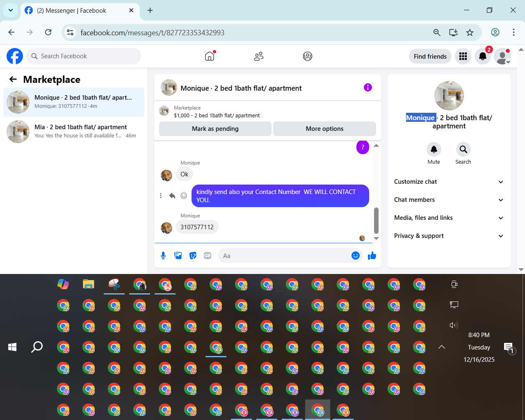Open the listing thumbnail in the side panel
The width and height of the screenshot is (525, 420).
click(x=449, y=96)
